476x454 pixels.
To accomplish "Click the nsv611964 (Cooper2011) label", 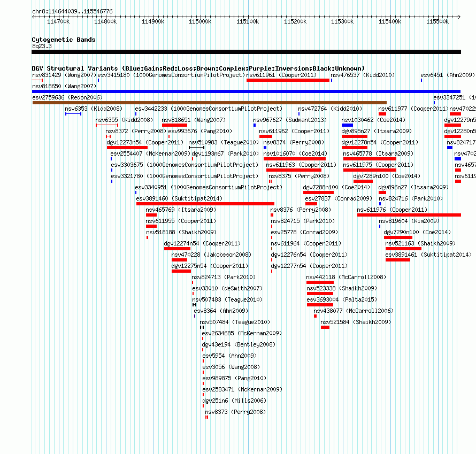I will [x=306, y=243].
